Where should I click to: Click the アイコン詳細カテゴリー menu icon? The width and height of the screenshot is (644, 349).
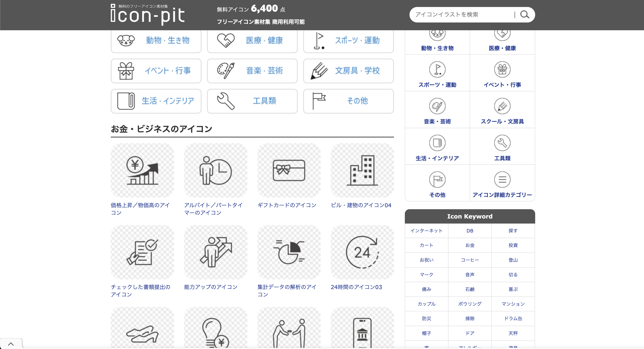coord(502,179)
